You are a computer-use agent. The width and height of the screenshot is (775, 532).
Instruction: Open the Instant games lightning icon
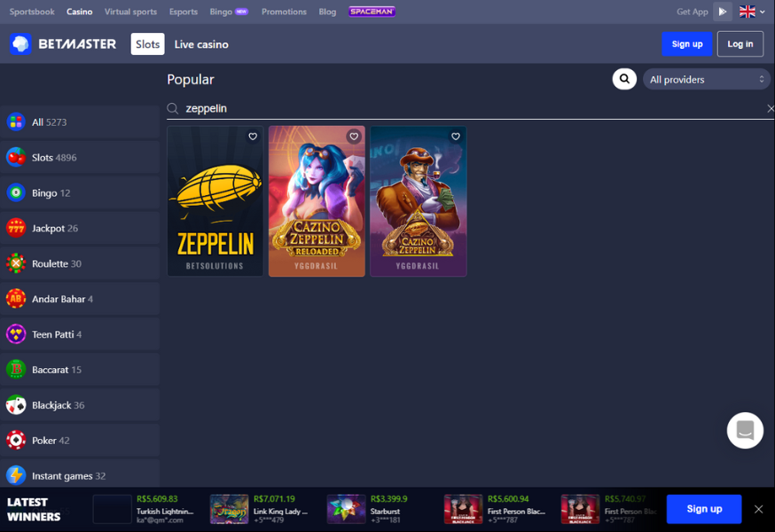14,475
